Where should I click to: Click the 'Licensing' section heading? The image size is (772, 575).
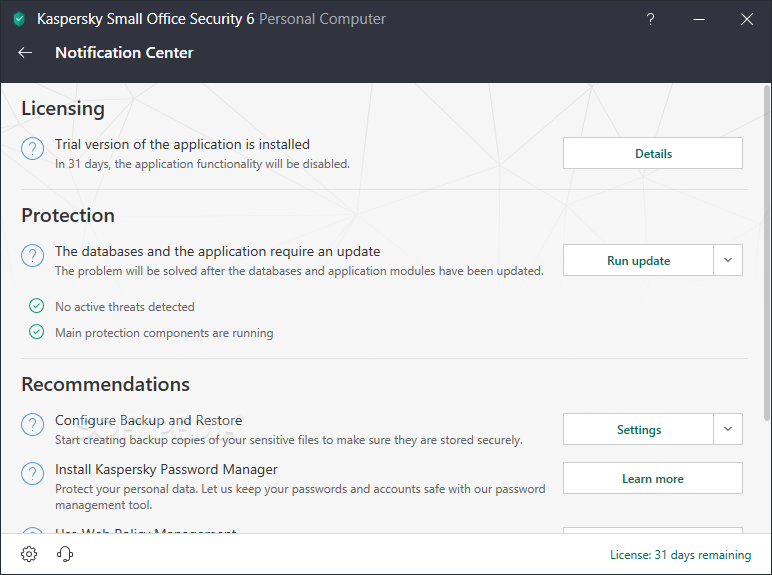tap(63, 109)
